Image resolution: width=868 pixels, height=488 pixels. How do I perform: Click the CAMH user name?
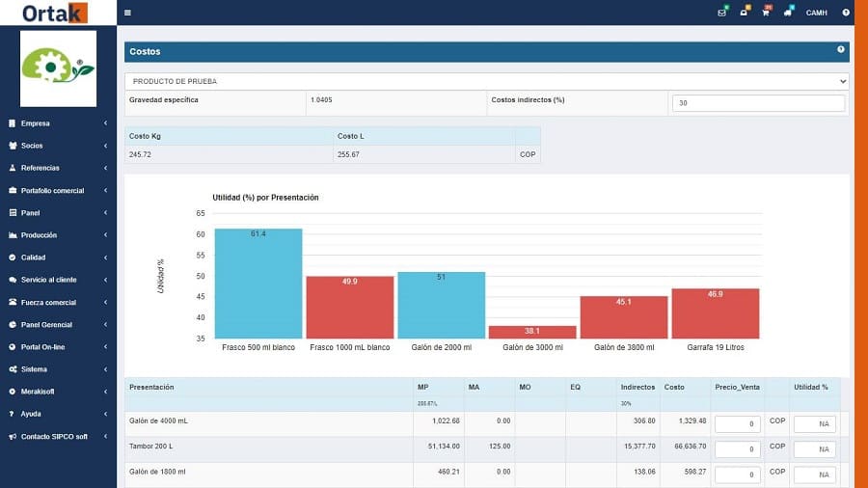(816, 13)
